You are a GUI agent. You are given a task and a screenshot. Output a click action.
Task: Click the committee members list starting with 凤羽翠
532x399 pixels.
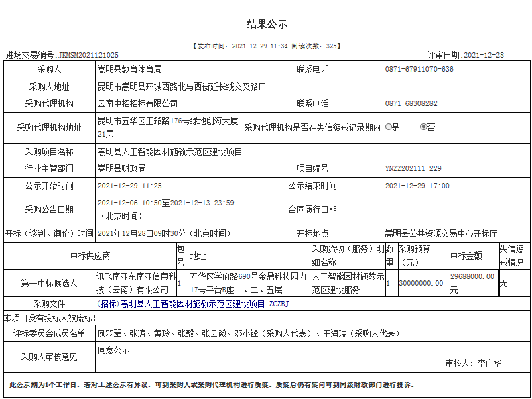coord(249,333)
